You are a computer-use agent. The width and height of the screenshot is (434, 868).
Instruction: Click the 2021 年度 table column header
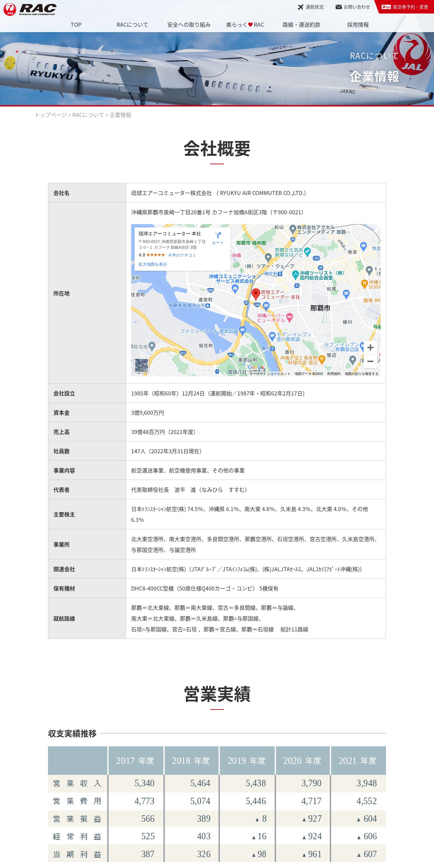pyautogui.click(x=358, y=761)
